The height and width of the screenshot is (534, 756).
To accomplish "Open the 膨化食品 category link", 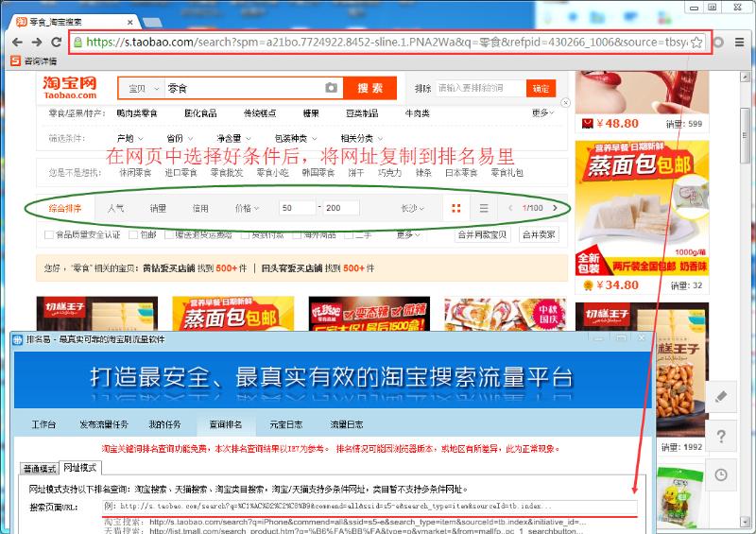I will [x=200, y=112].
